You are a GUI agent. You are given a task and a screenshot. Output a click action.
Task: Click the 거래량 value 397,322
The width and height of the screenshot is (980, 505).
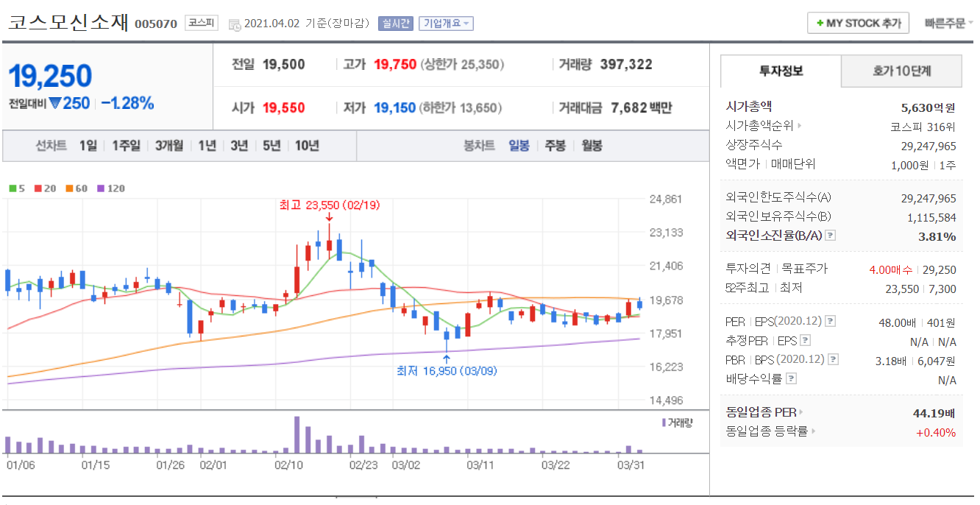click(626, 65)
